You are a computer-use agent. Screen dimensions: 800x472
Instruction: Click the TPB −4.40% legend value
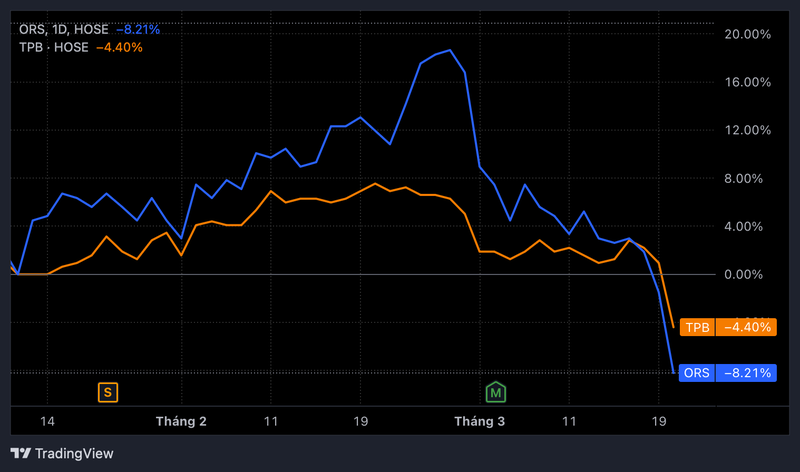point(118,46)
